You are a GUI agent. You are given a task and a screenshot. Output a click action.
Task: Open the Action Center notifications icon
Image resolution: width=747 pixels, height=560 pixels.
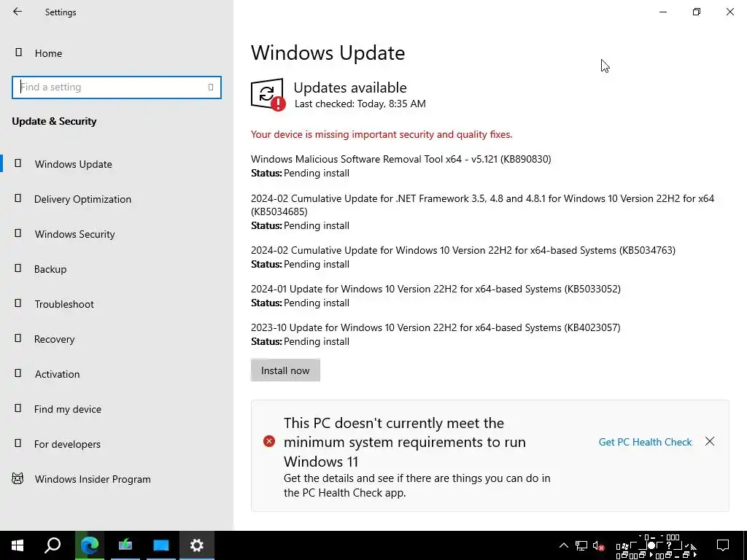pyautogui.click(x=723, y=545)
